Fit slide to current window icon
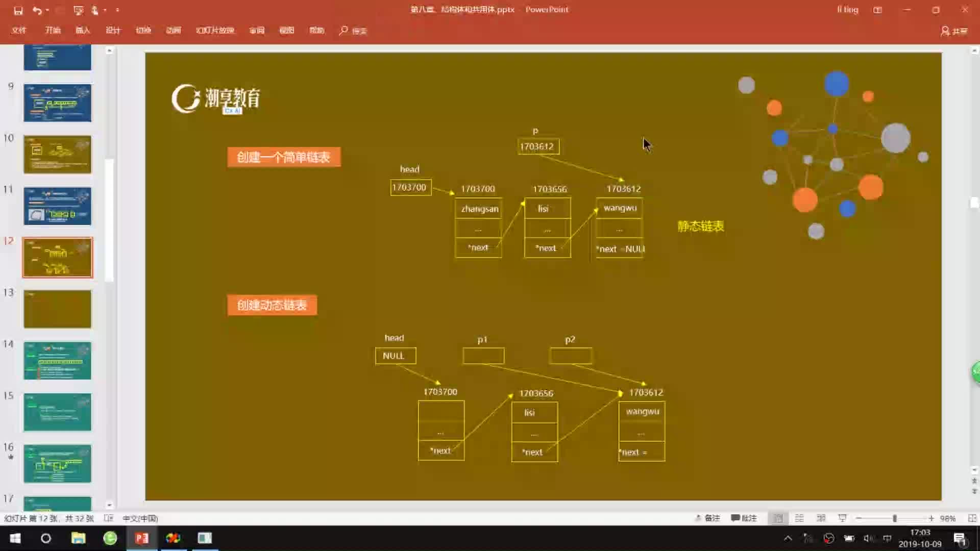980x551 pixels. tap(972, 518)
